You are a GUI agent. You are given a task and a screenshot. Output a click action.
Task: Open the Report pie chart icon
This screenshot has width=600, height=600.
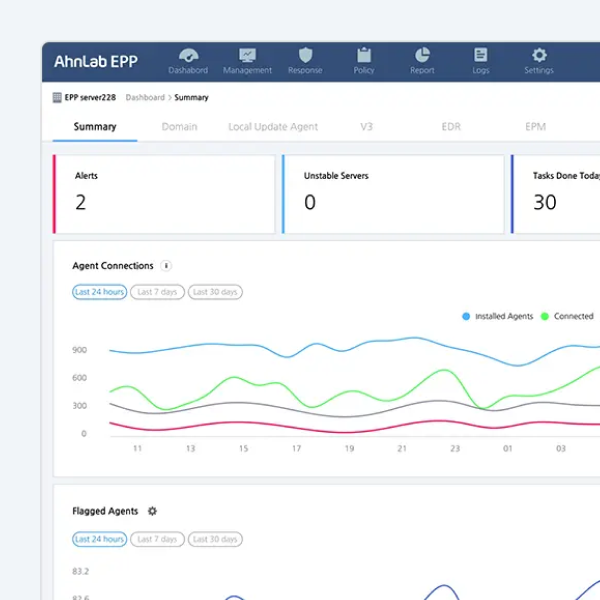pyautogui.click(x=422, y=56)
